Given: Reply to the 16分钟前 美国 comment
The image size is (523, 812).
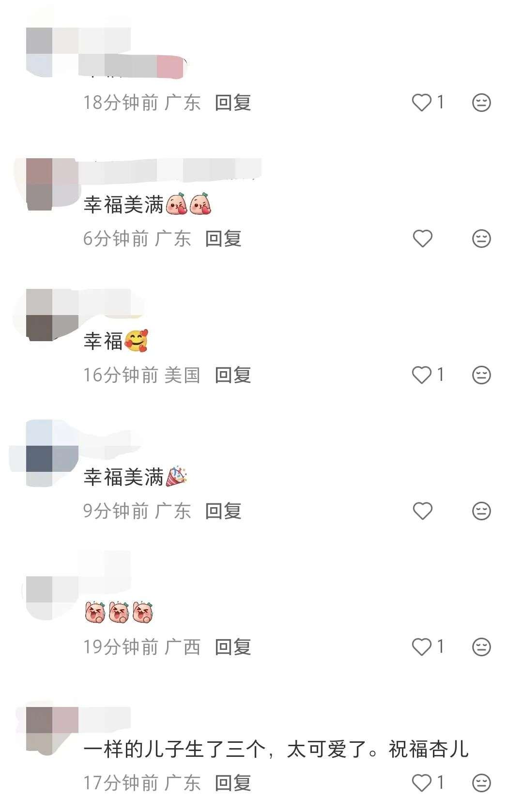Looking at the screenshot, I should coord(233,375).
